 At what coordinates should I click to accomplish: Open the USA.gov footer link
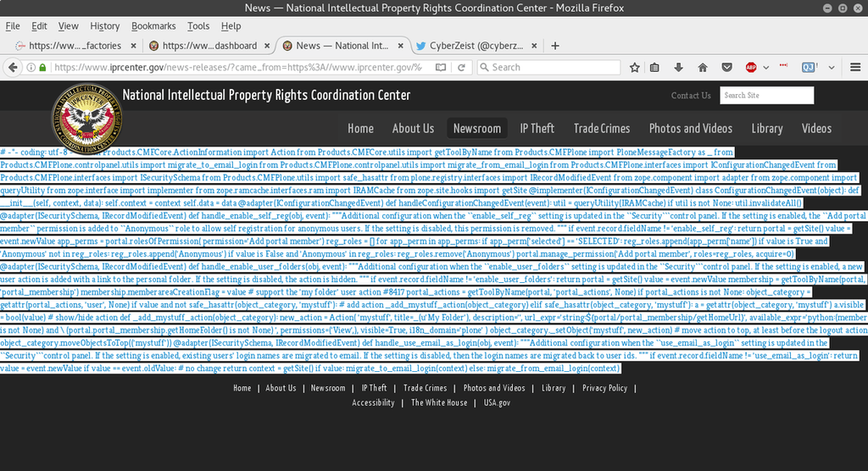497,402
